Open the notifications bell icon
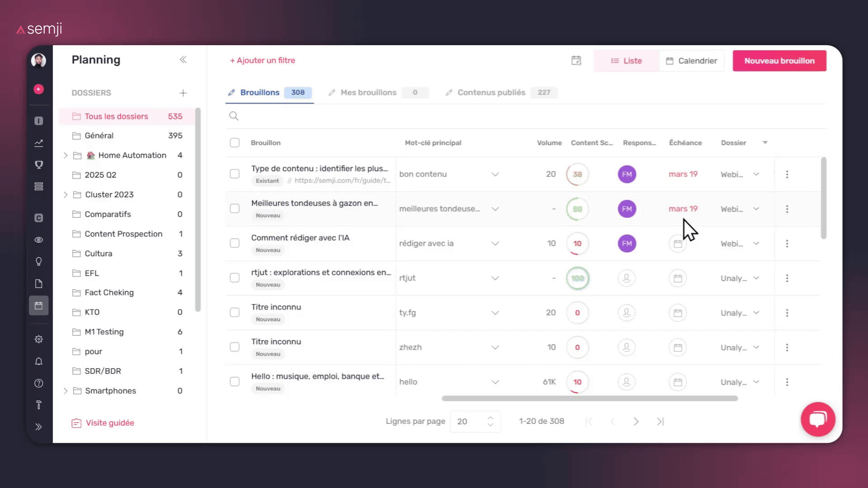Viewport: 868px width, 488px height. (39, 361)
